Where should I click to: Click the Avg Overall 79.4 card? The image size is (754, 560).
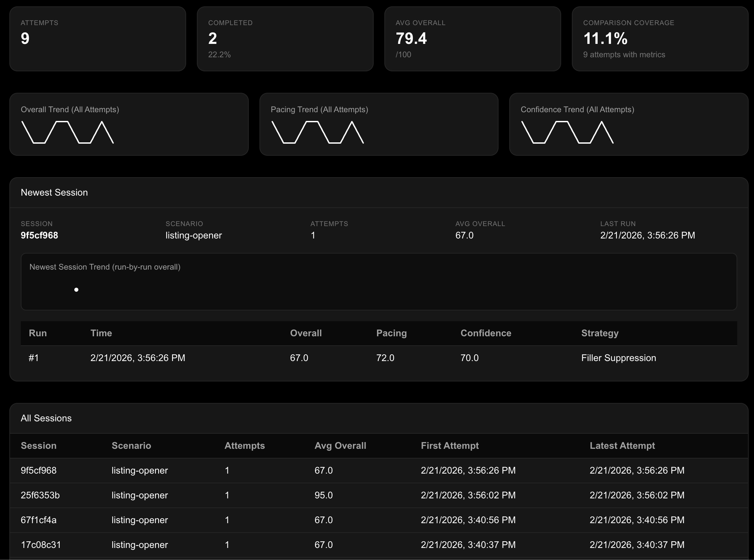point(472,39)
